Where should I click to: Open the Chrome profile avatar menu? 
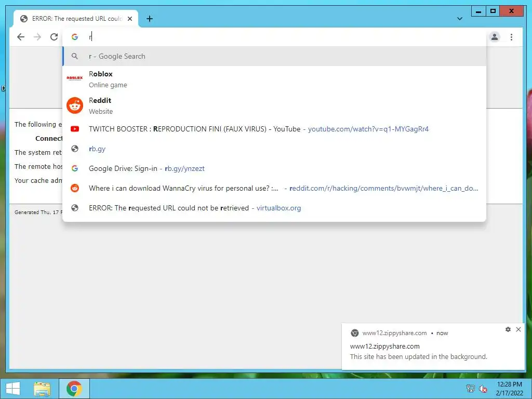coord(495,37)
